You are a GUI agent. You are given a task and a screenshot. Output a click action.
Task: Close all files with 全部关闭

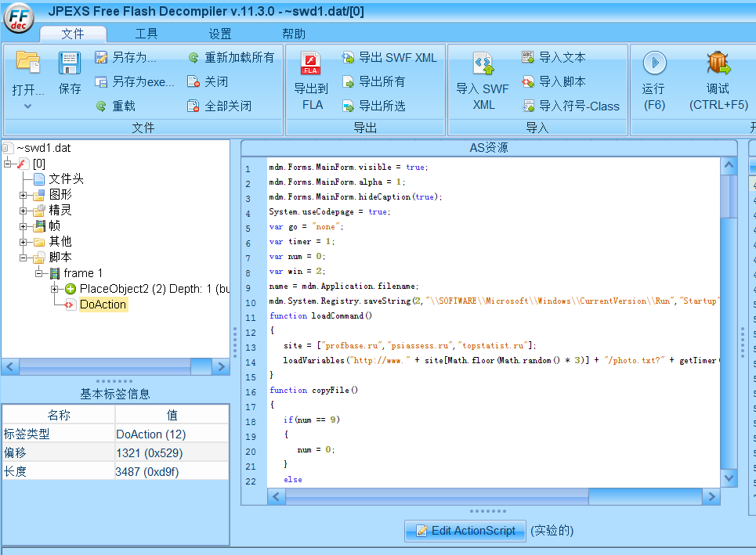[219, 106]
